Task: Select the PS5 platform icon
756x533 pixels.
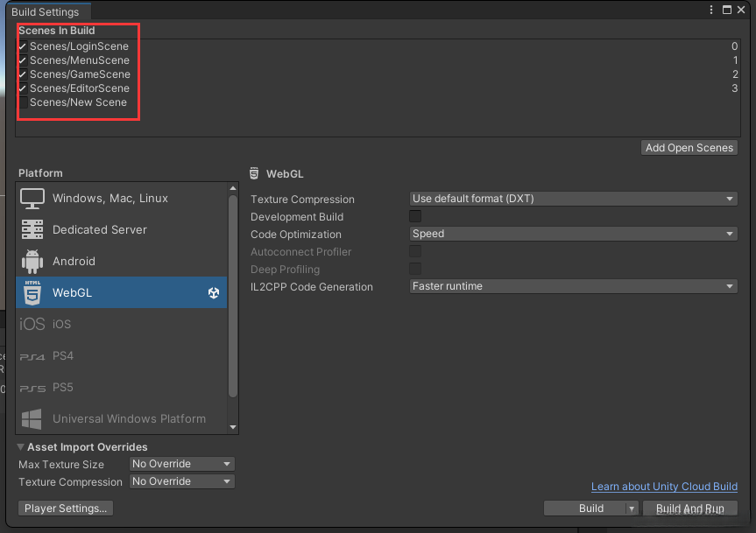Action: tap(32, 388)
